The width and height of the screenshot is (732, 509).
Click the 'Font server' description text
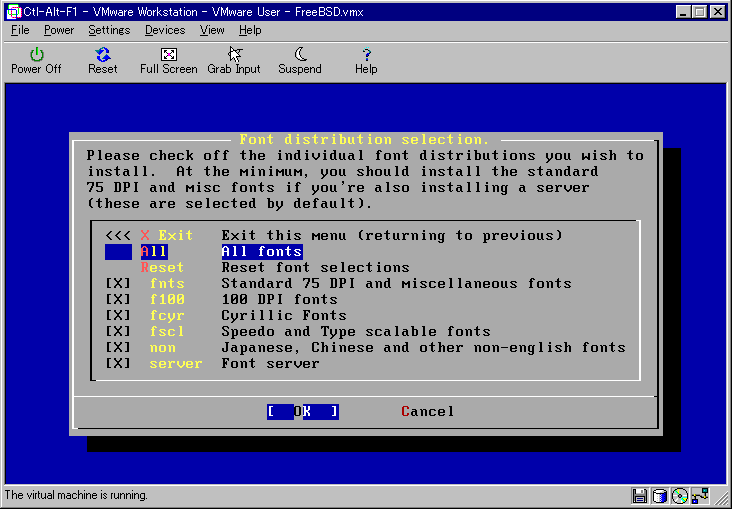tap(270, 364)
